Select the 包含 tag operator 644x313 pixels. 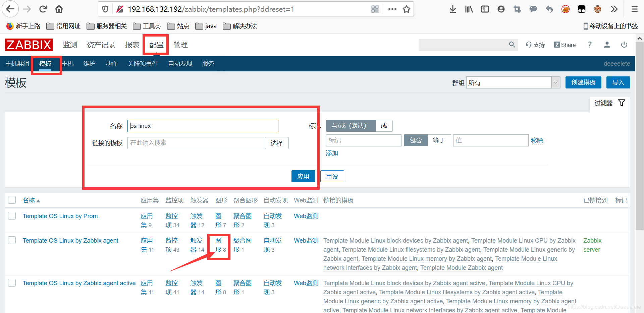[x=416, y=140]
